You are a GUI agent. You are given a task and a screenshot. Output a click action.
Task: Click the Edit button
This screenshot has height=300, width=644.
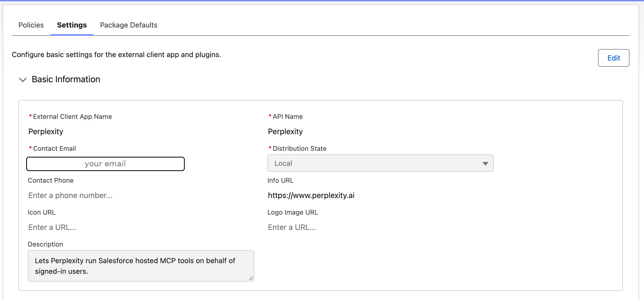(x=614, y=58)
